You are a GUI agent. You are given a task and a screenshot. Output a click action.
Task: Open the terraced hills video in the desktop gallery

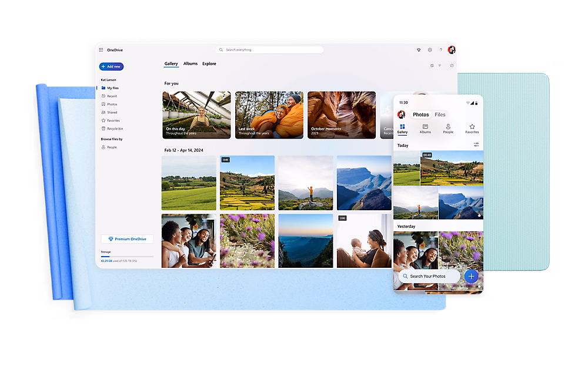(x=247, y=183)
